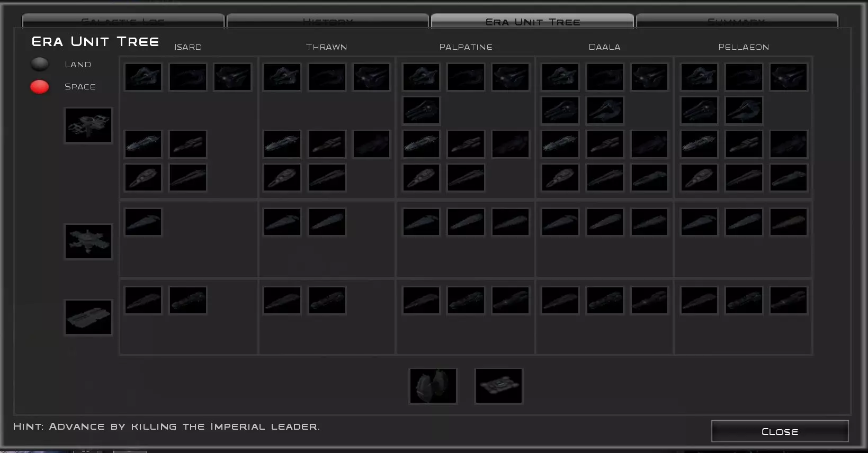Click the Palpatine era heading
The width and height of the screenshot is (868, 453).
[466, 47]
